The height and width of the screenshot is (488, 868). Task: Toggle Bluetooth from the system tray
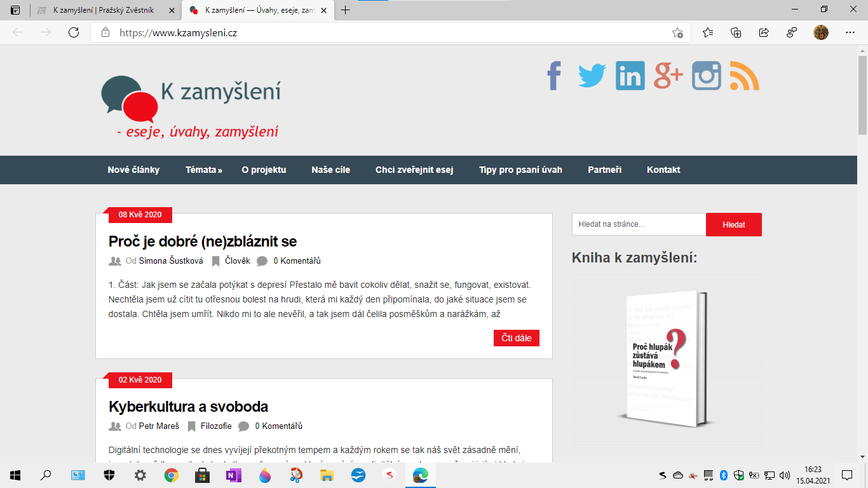click(x=723, y=476)
